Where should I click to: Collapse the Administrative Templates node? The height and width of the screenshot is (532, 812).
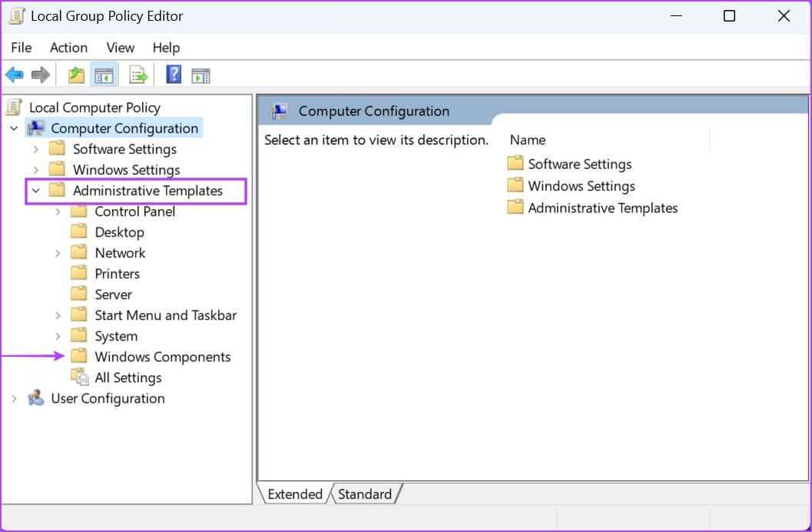click(x=36, y=191)
